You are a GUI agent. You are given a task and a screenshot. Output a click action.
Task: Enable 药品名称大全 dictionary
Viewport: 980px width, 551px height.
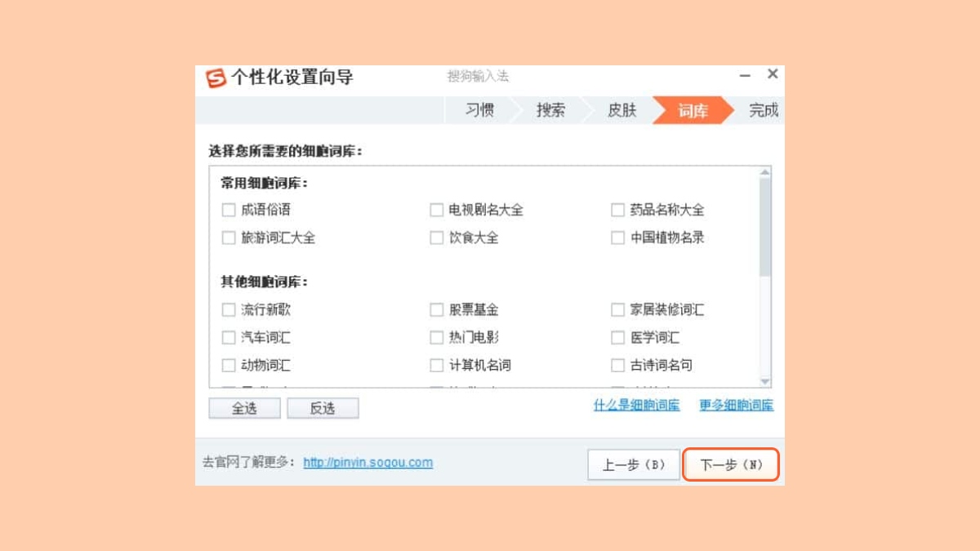618,210
